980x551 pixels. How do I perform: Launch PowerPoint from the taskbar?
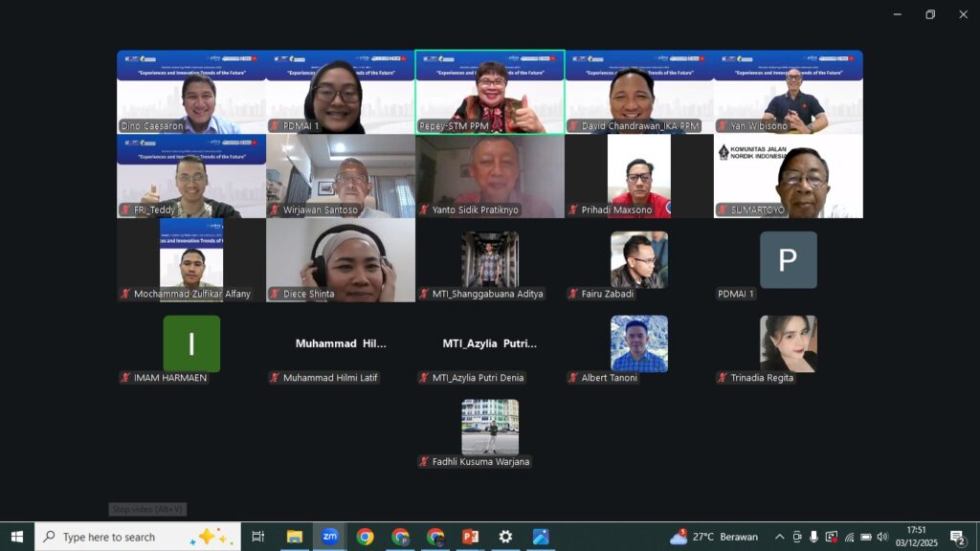coord(470,537)
